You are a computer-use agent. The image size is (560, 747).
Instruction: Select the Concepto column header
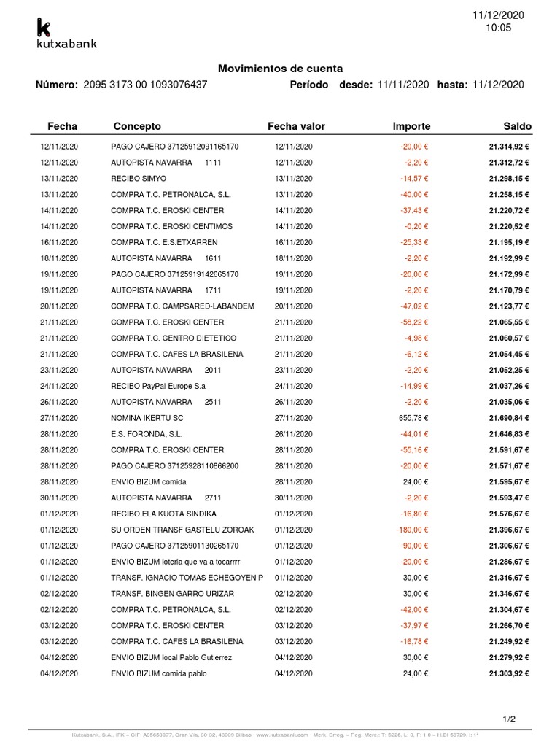(137, 126)
